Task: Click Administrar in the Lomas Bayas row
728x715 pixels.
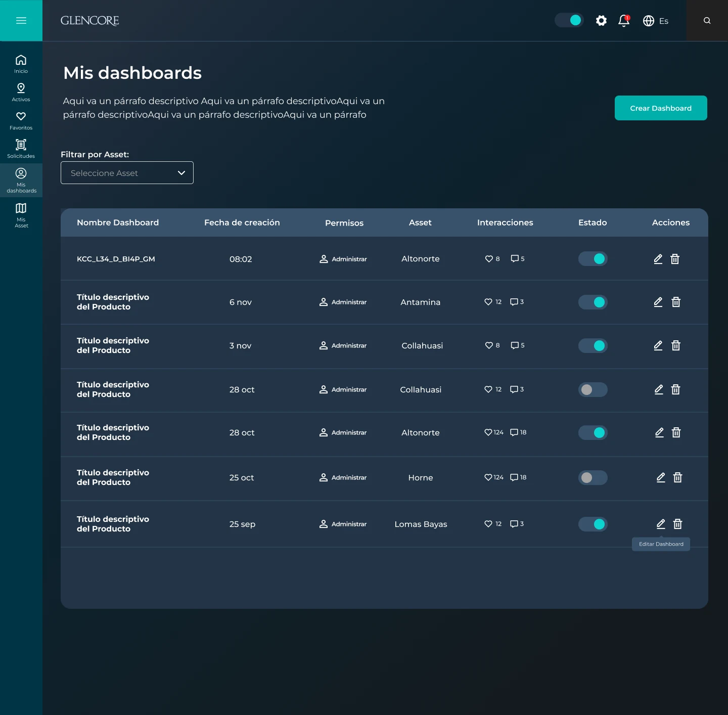Action: 343,524
